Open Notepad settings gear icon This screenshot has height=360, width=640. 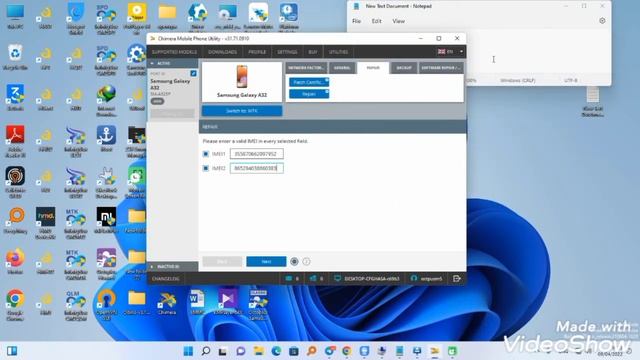pos(602,21)
